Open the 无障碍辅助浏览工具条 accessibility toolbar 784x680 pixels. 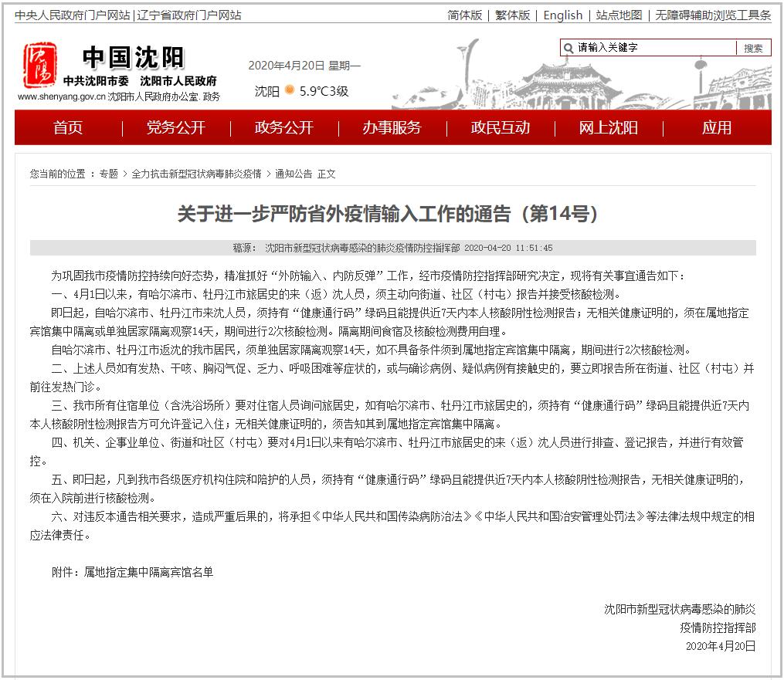711,15
